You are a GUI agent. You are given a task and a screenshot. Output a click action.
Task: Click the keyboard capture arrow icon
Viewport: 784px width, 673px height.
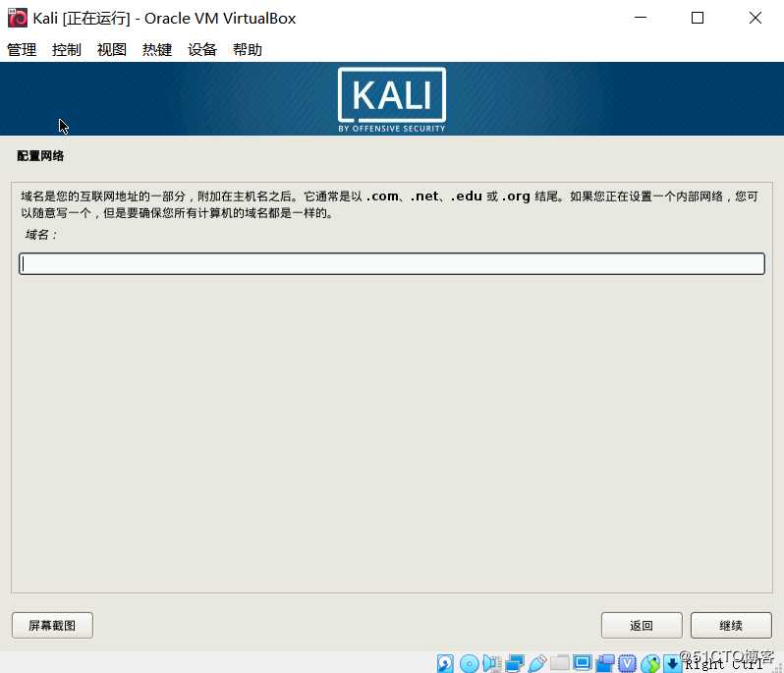[x=673, y=663]
